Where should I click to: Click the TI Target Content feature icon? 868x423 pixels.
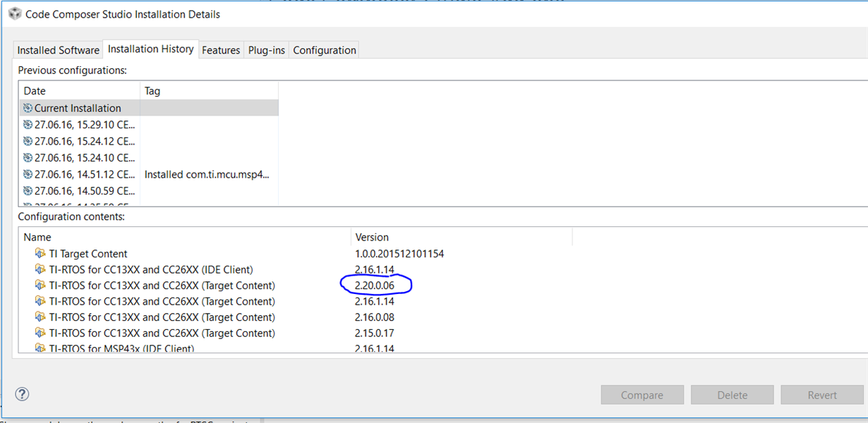coord(41,253)
